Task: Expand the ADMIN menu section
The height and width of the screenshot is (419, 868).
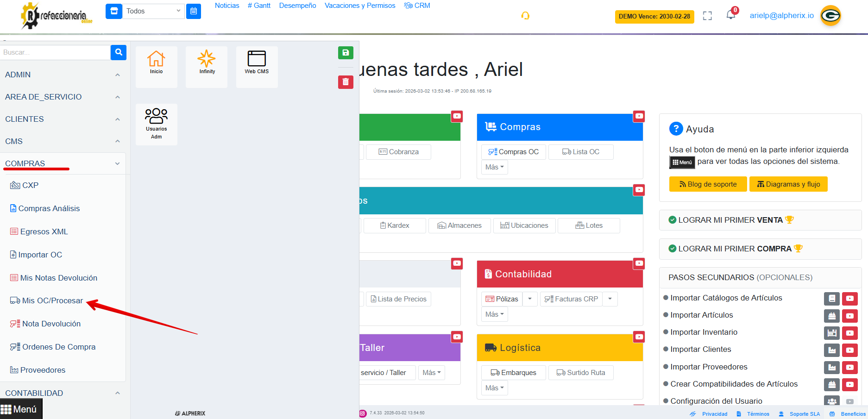Action: (117, 75)
